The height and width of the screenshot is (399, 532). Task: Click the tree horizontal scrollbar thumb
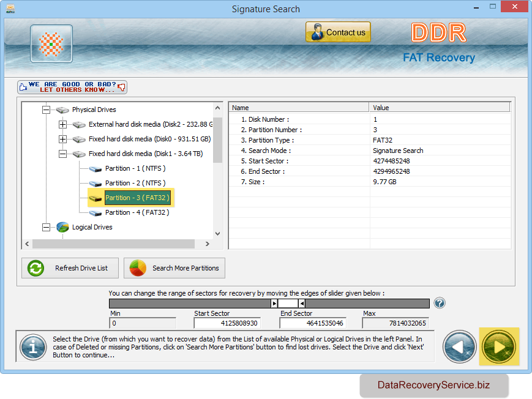point(114,244)
